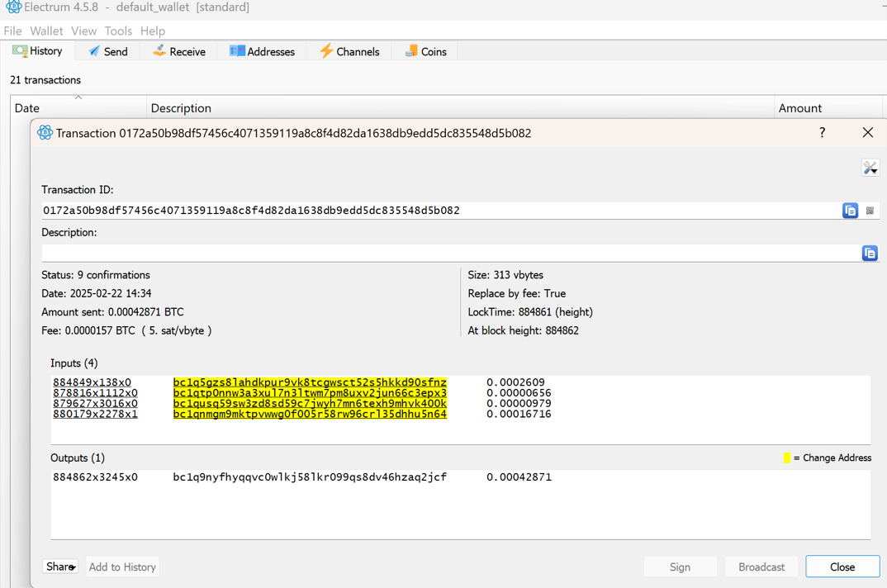Click the 21 transactions label

[45, 80]
